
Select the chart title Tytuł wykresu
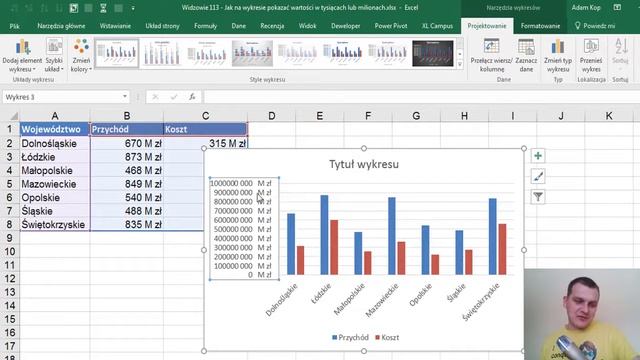coord(364,164)
